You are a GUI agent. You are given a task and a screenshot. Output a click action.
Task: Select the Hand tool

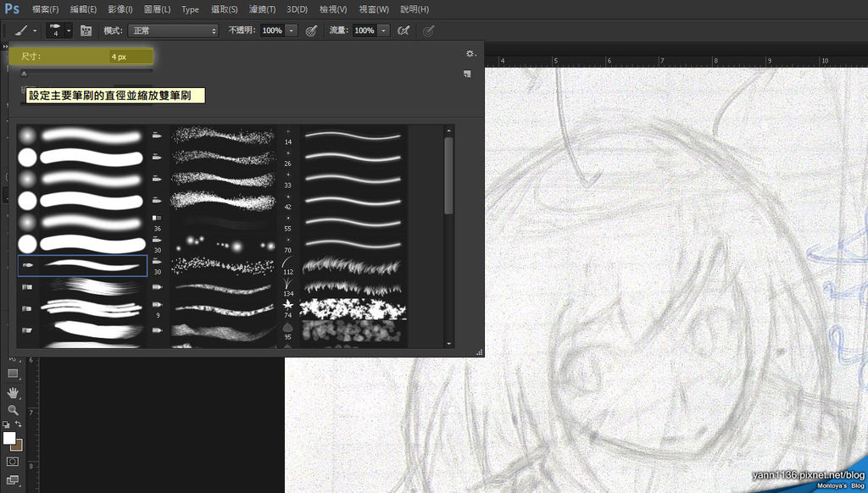13,392
